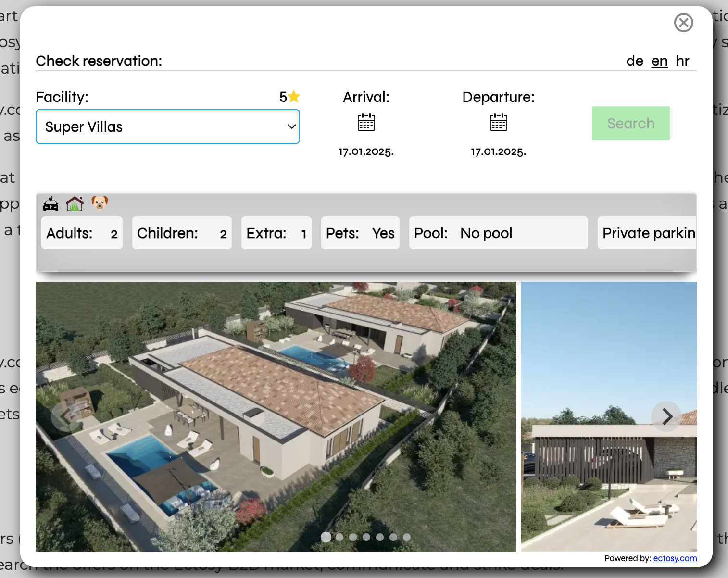728x578 pixels.
Task: Click the dog pet-friendly icon
Action: pos(100,203)
